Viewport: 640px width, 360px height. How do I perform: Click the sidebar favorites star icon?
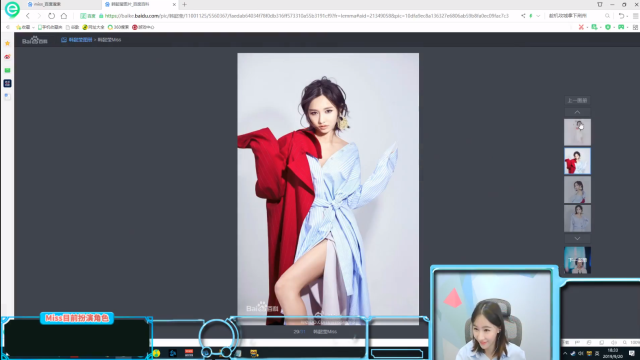[x=7, y=43]
